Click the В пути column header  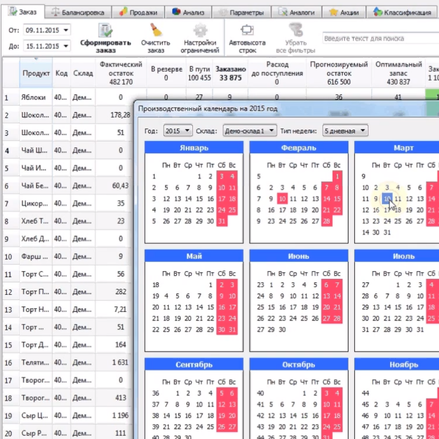point(199,73)
